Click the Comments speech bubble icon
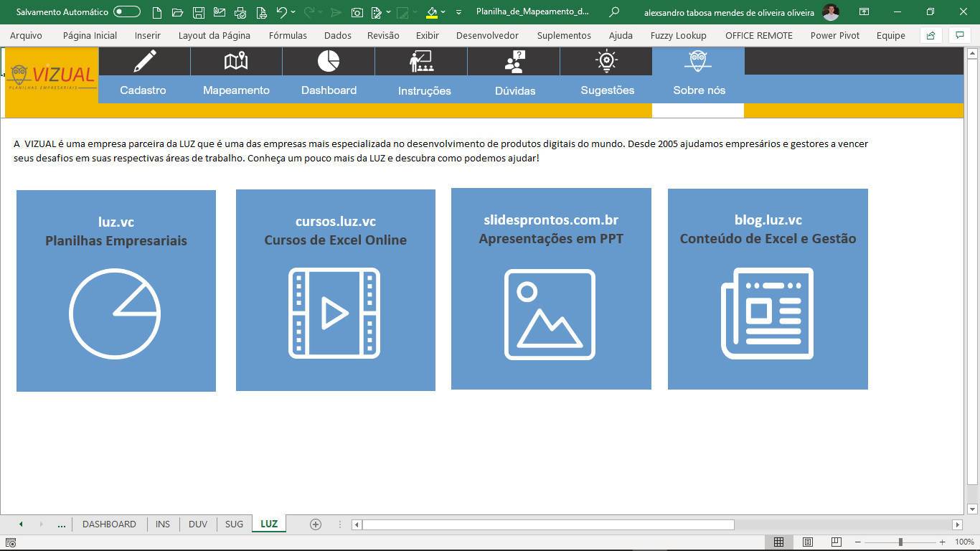980x551 pixels. tap(959, 35)
